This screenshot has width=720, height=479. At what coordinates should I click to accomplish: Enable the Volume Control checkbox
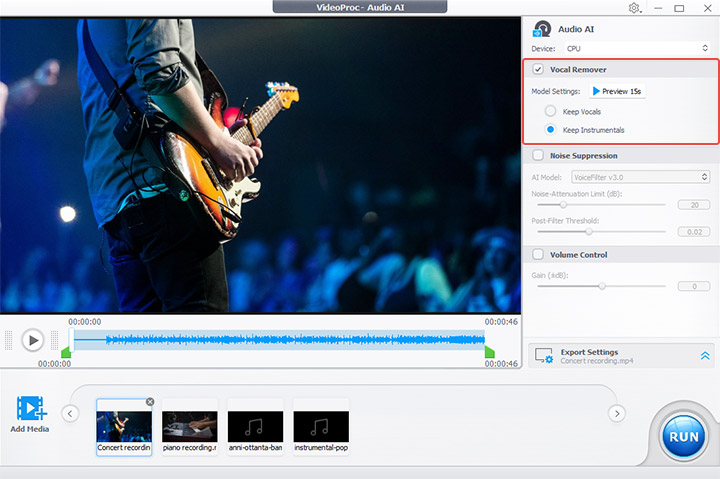pos(539,255)
